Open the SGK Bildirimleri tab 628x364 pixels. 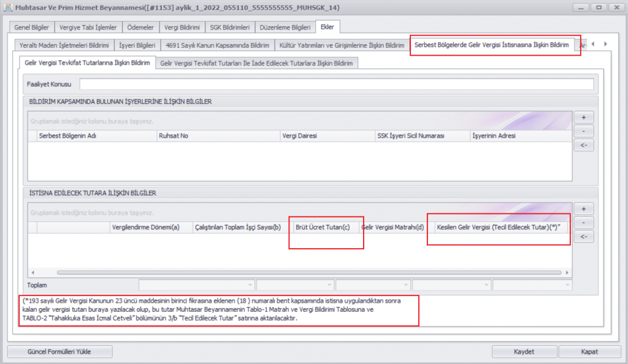pyautogui.click(x=229, y=28)
